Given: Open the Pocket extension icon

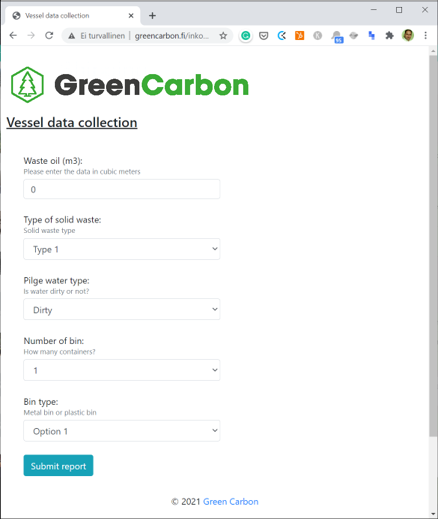Looking at the screenshot, I should [x=264, y=36].
